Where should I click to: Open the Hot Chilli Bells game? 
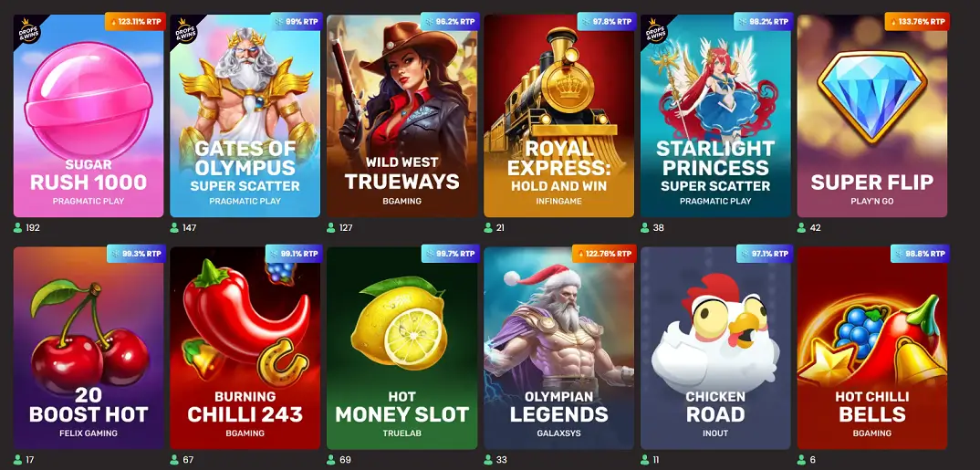[x=872, y=348]
